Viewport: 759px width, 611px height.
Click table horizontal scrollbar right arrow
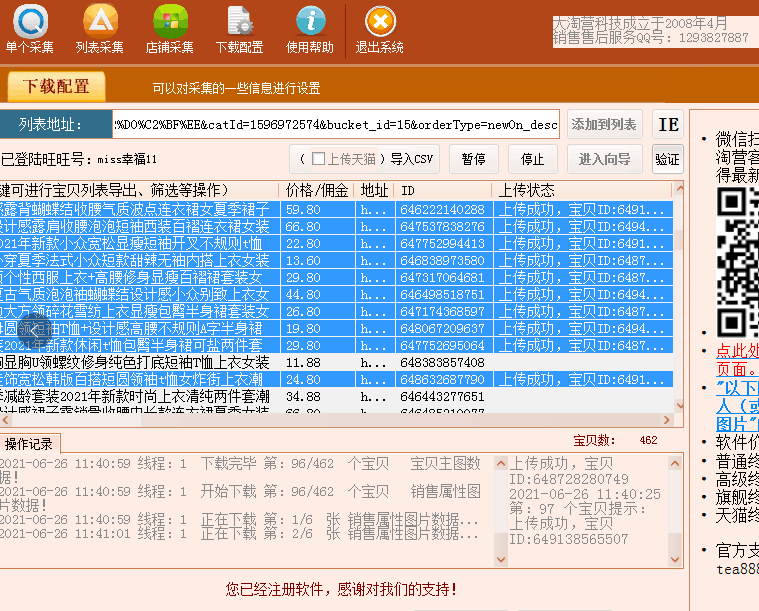click(667, 420)
